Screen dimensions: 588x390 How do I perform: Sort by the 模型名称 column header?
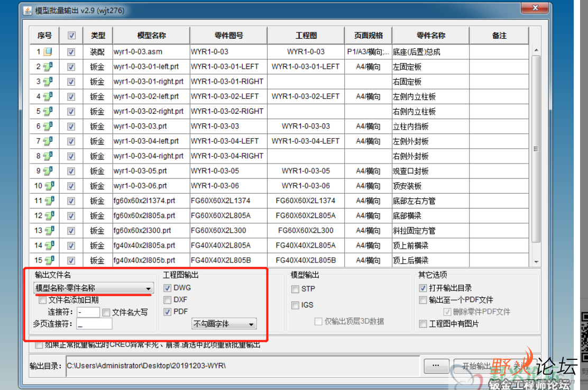(x=152, y=35)
